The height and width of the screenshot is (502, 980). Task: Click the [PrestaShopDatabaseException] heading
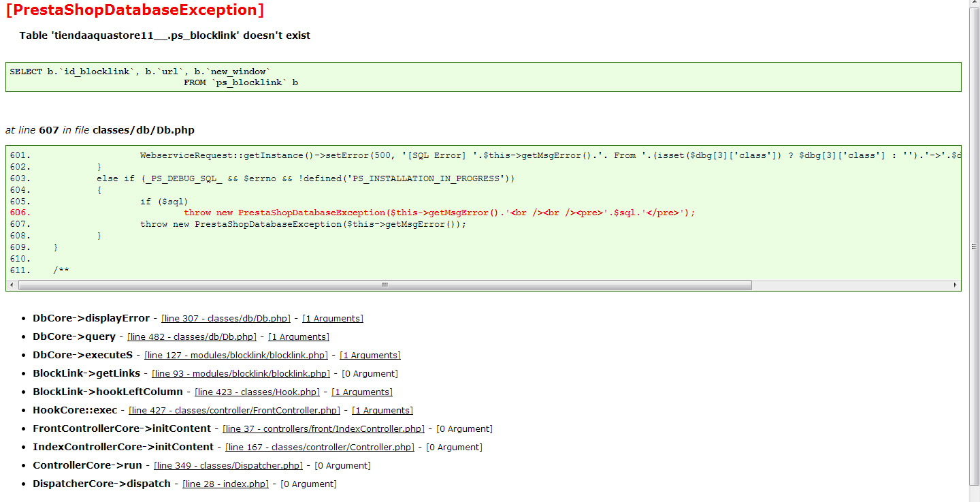[x=135, y=10]
